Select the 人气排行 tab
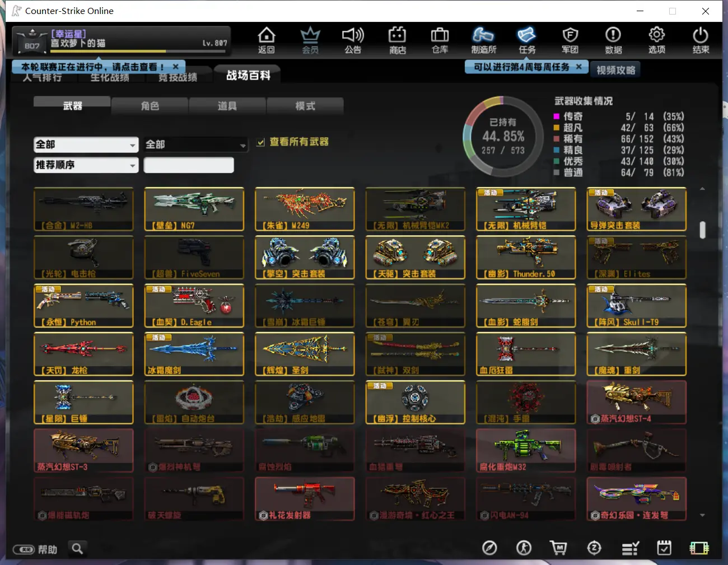 point(42,78)
